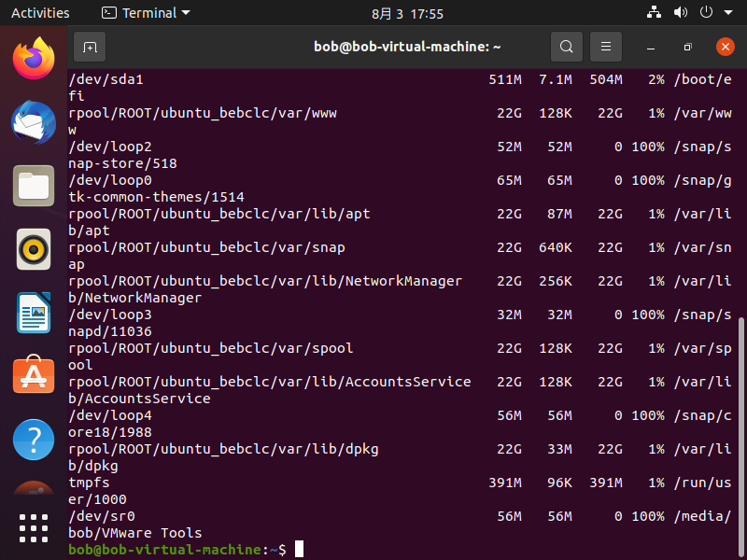The height and width of the screenshot is (560, 747).
Task: Open the system status chevron menu
Action: click(x=726, y=12)
